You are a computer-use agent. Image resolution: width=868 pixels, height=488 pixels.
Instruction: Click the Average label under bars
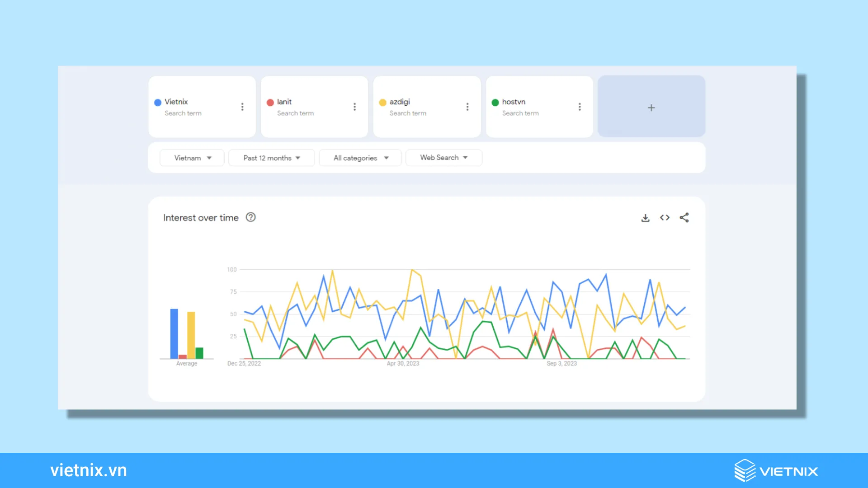[187, 363]
